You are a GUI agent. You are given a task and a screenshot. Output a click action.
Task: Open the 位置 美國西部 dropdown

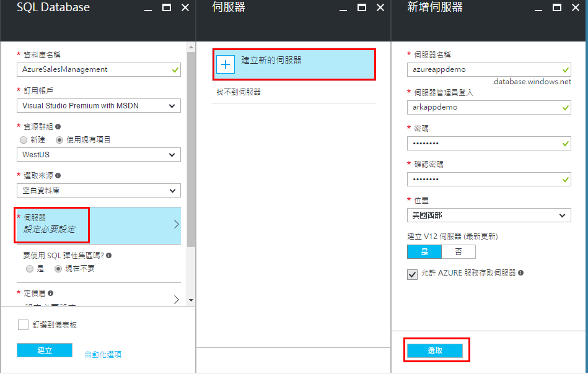(489, 215)
